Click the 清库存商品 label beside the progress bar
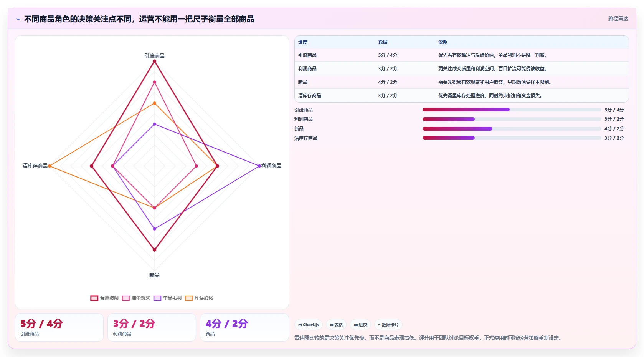The width and height of the screenshot is (644, 357). click(306, 138)
